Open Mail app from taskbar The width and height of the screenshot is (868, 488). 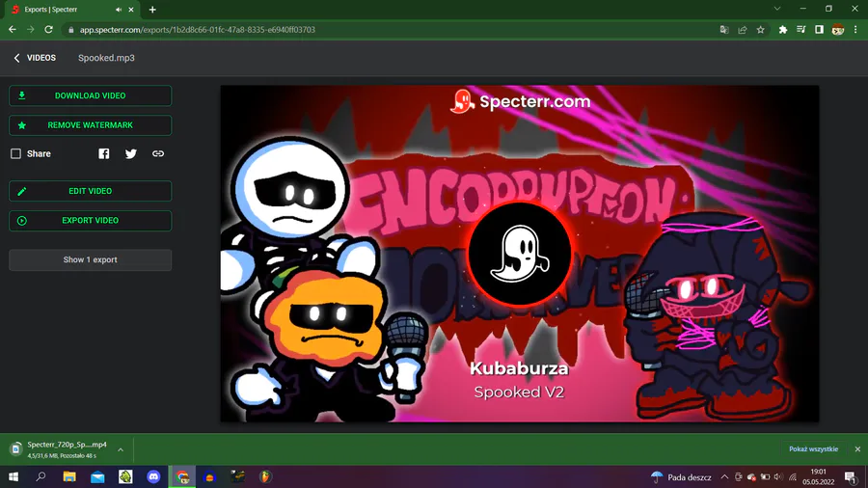pyautogui.click(x=97, y=476)
